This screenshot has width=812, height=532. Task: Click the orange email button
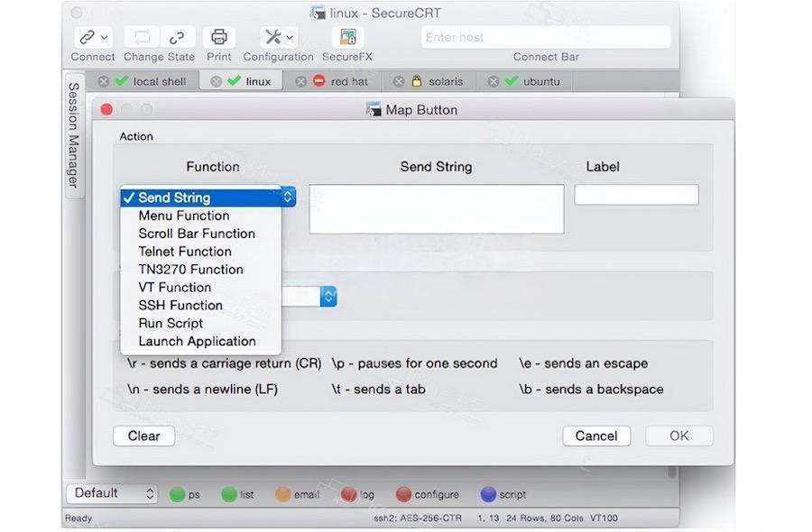point(298,495)
